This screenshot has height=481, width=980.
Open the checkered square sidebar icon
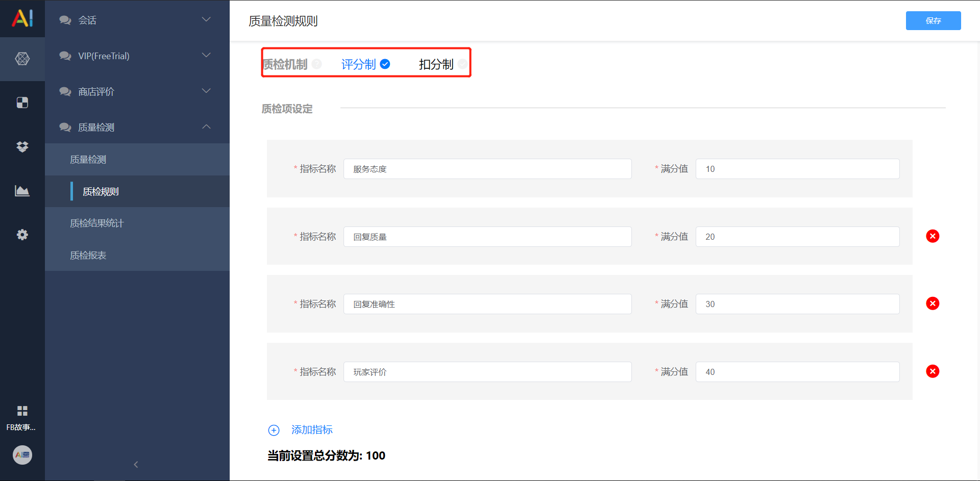click(22, 103)
